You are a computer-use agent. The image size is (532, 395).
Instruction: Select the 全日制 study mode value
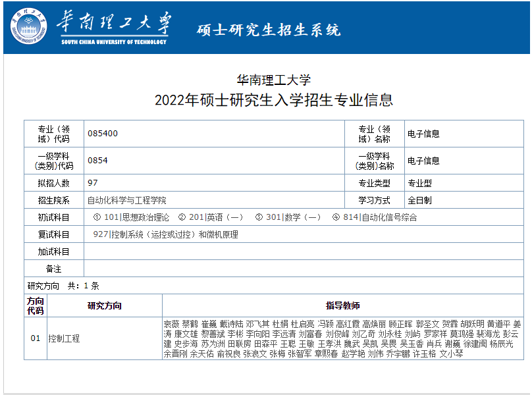419,200
